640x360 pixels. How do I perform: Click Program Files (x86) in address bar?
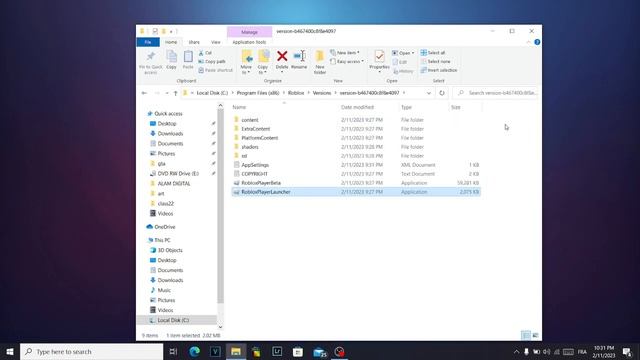[x=258, y=93]
